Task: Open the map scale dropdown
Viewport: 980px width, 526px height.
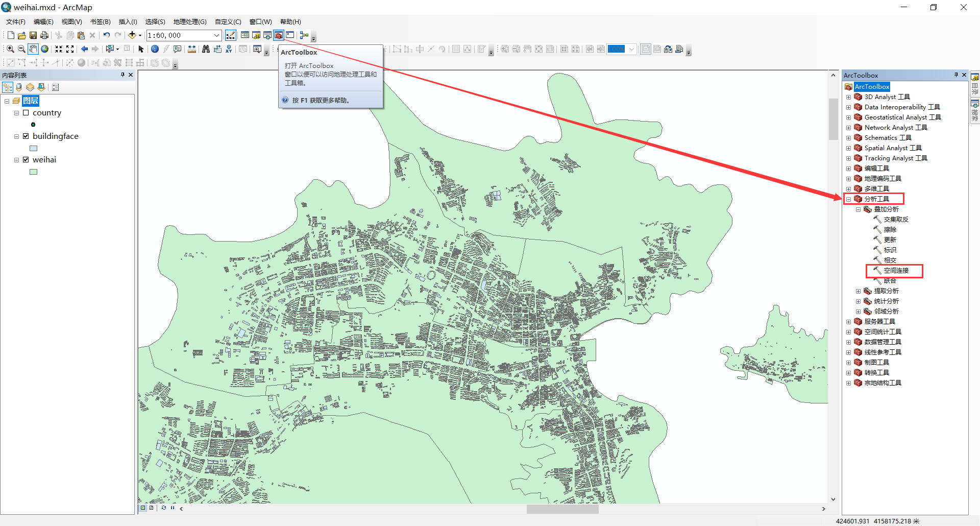Action: (x=216, y=35)
